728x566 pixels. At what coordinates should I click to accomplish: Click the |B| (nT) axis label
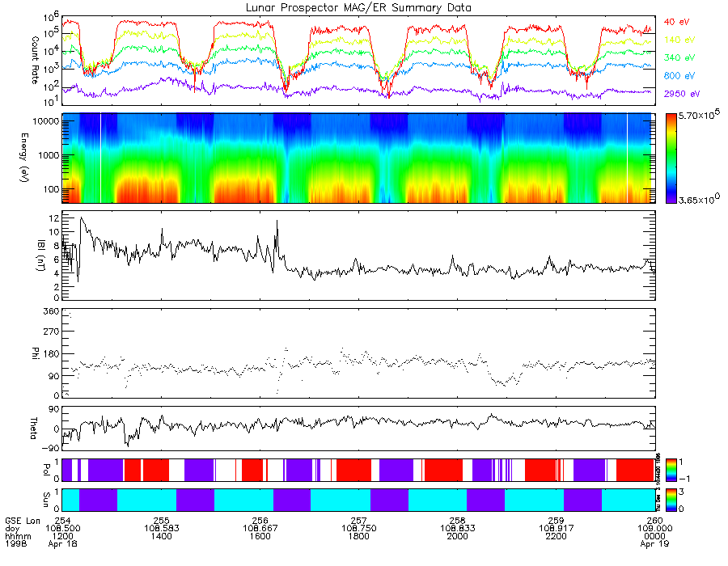pos(41,256)
